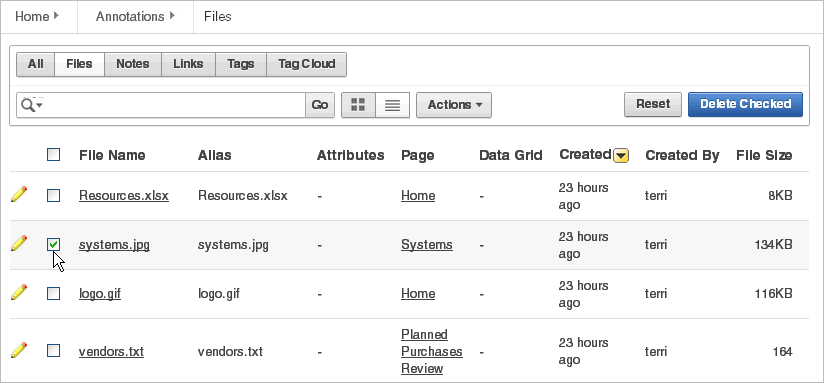Click the 134KB file size value
The height and width of the screenshot is (383, 824).
[773, 245]
